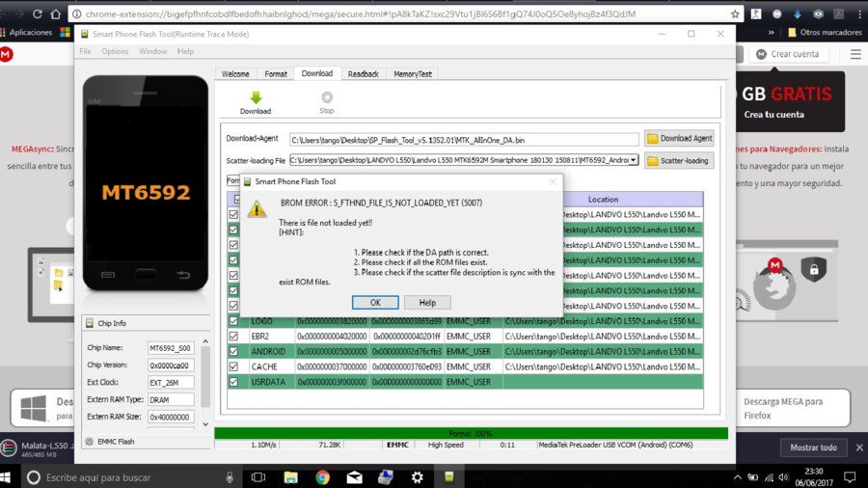Open Google Chrome from taskbar
This screenshot has width=868, height=488.
tap(323, 477)
